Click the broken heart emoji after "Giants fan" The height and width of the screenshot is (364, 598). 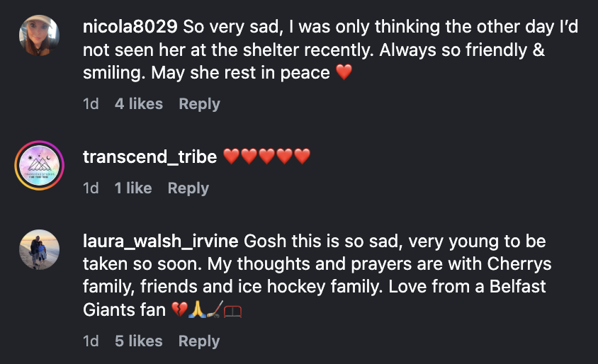point(180,310)
